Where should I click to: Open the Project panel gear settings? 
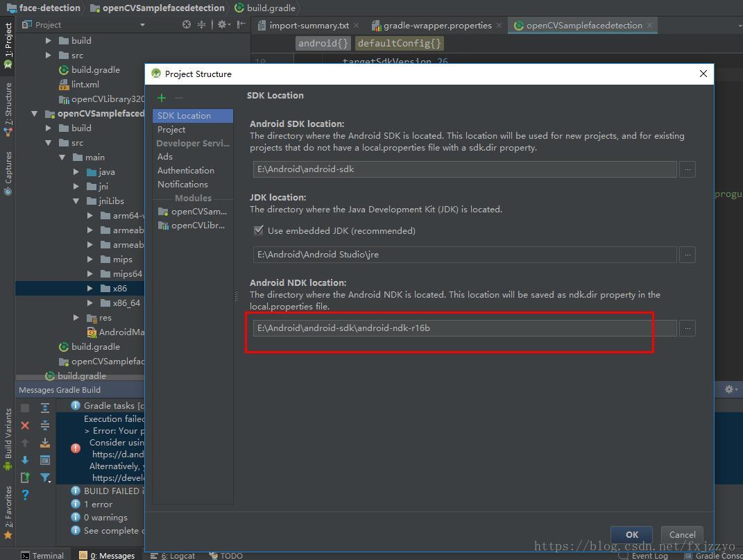(223, 25)
